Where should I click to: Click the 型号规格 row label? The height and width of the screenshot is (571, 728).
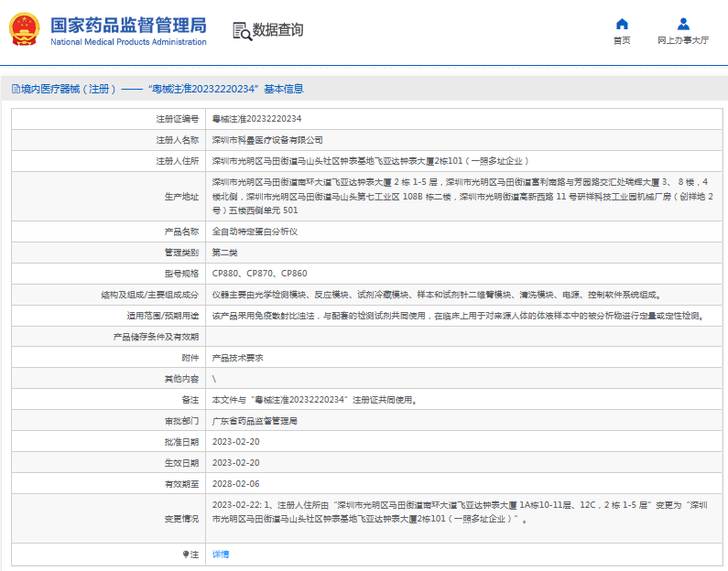[x=181, y=274]
